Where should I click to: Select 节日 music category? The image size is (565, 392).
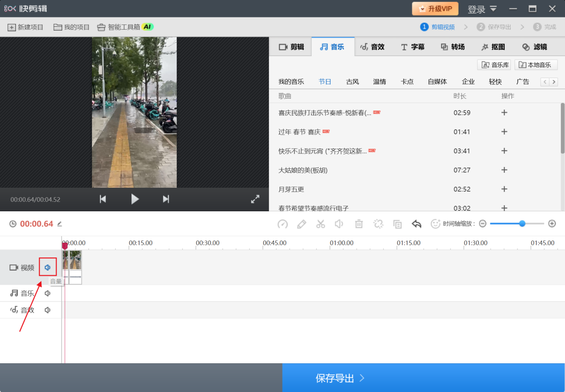click(325, 81)
